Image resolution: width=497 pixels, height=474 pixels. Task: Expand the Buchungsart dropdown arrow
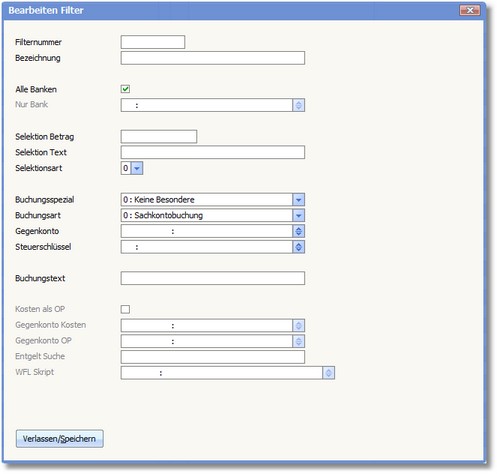click(x=298, y=216)
